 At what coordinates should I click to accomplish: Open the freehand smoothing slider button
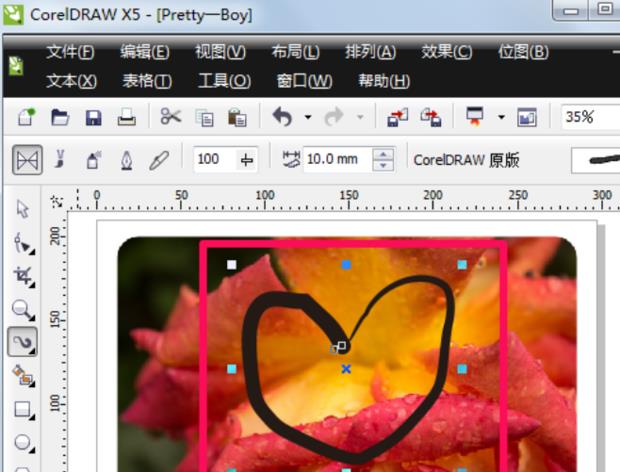click(247, 160)
